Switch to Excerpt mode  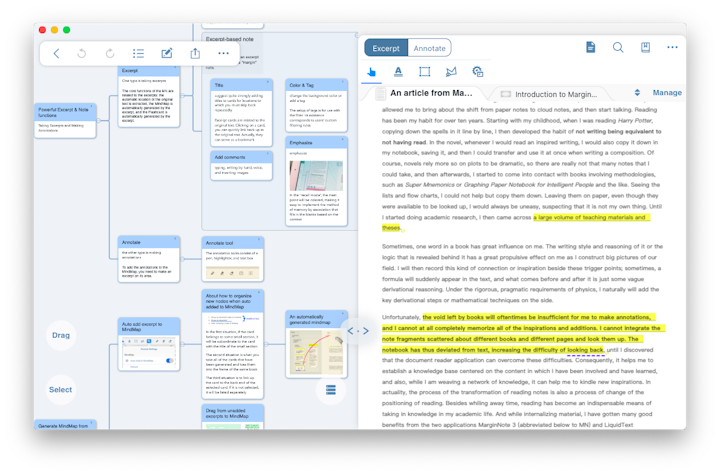(386, 48)
